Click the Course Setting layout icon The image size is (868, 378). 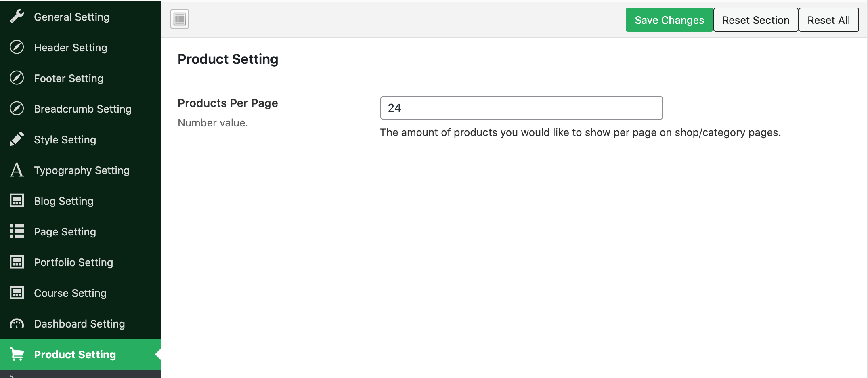[17, 293]
